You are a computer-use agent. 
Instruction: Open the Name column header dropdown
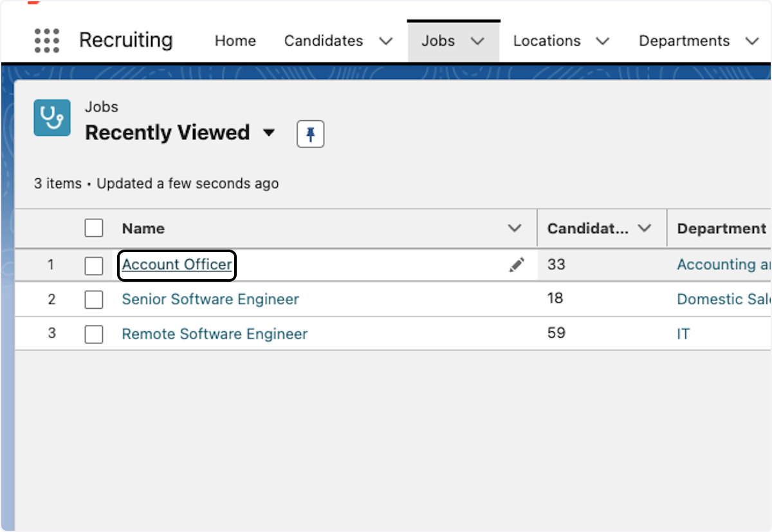click(514, 228)
